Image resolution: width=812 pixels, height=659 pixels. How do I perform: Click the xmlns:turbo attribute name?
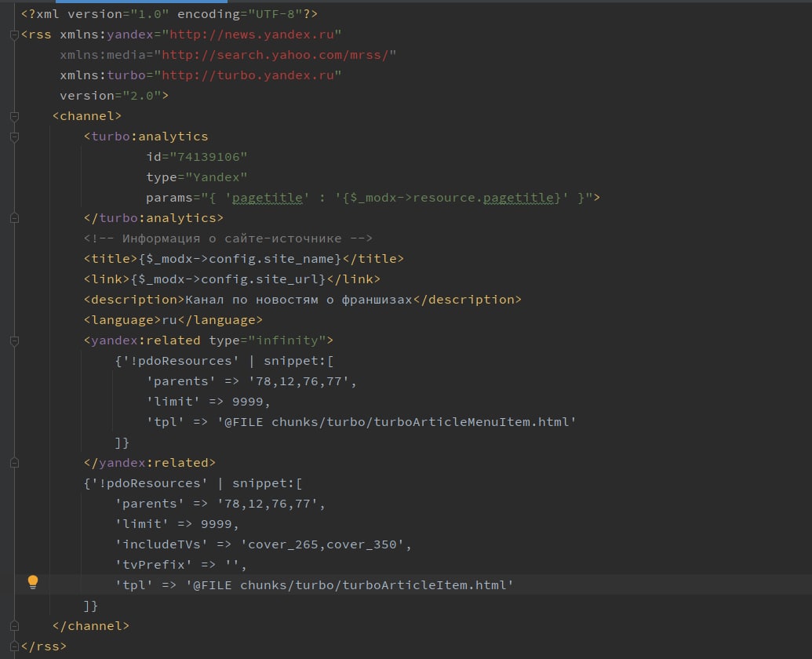point(103,75)
